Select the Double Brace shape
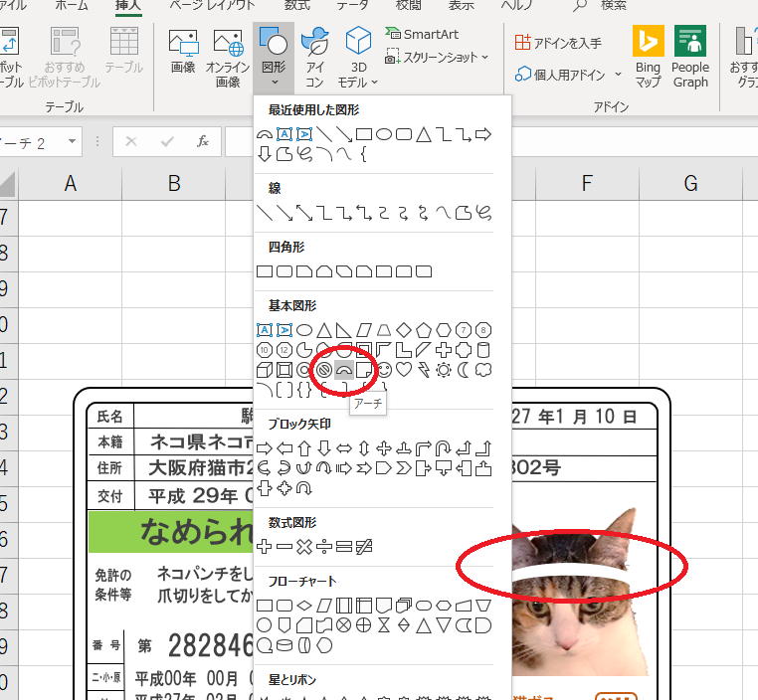 coord(304,390)
